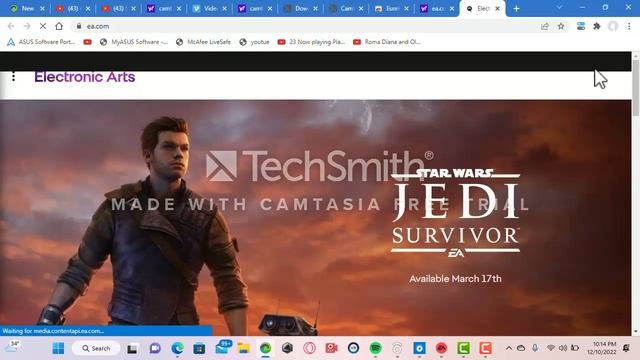Click the battery tray icon
This screenshot has width=640, height=360.
click(575, 348)
